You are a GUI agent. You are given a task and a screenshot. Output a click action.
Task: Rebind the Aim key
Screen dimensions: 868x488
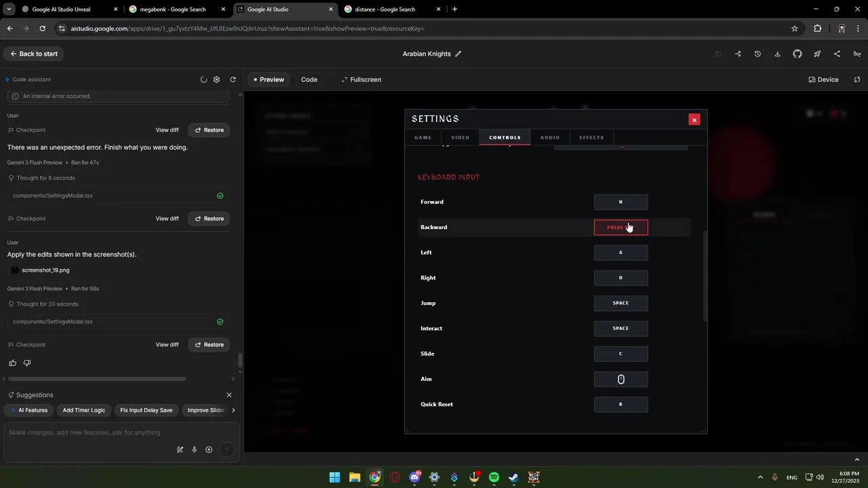pyautogui.click(x=620, y=380)
